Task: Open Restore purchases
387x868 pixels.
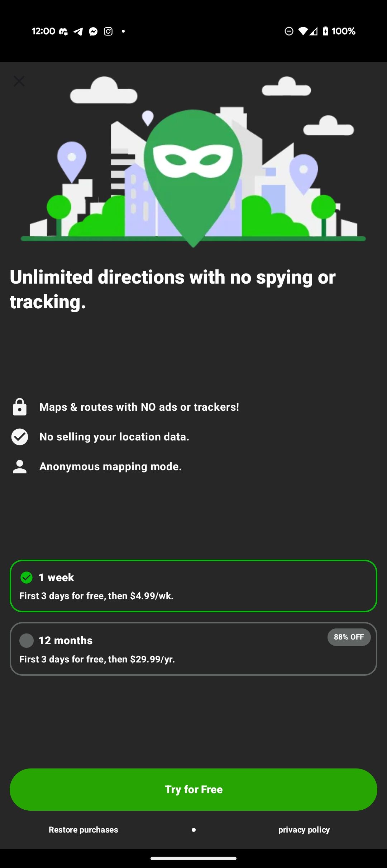Action: pyautogui.click(x=83, y=830)
